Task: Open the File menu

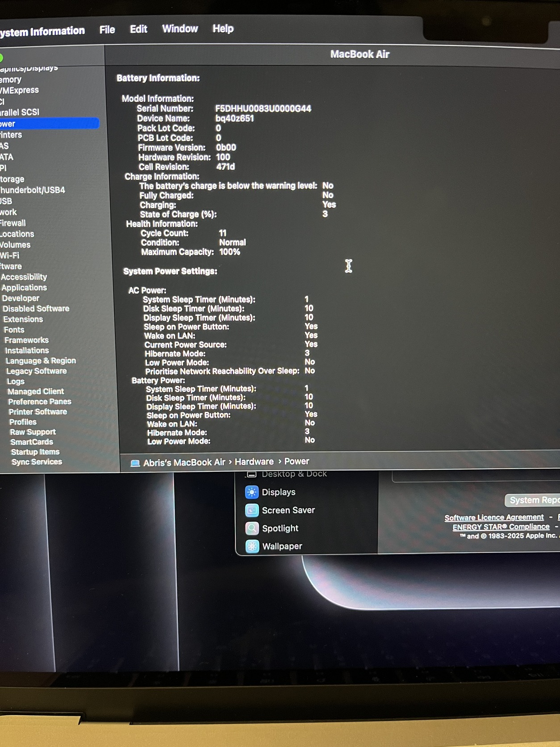Action: (107, 29)
